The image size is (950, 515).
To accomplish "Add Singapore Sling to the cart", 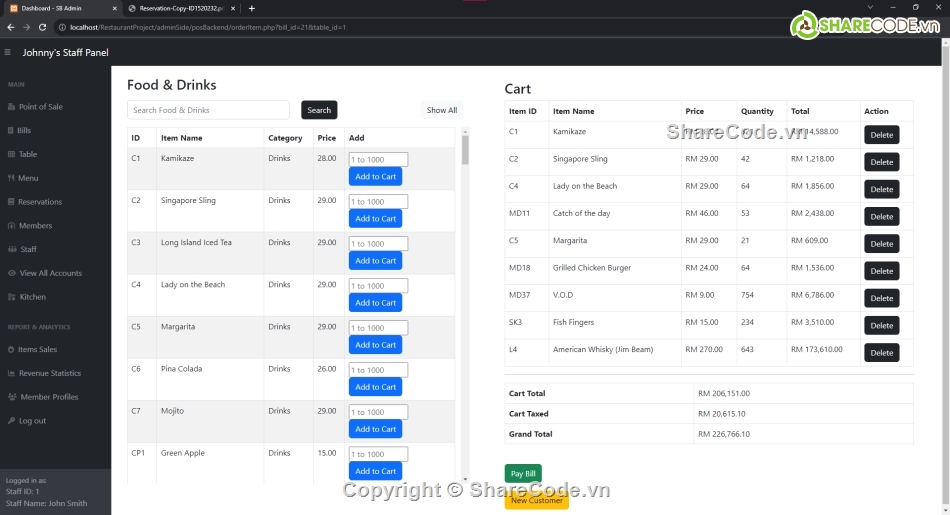I will coord(375,219).
